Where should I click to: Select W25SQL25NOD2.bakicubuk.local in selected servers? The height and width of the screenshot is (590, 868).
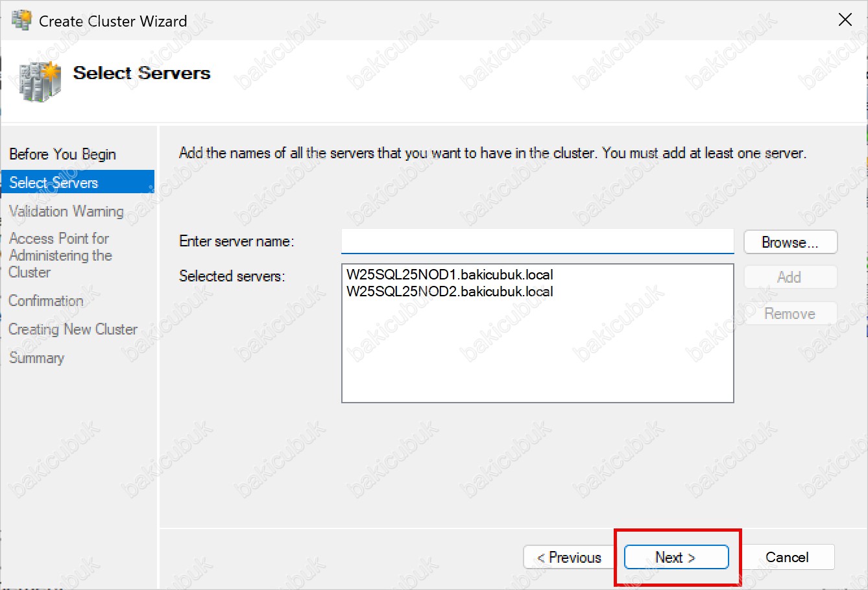click(x=450, y=292)
